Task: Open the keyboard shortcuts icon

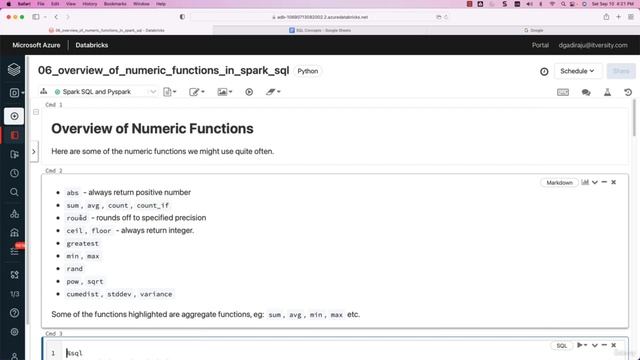Action: coord(563,92)
